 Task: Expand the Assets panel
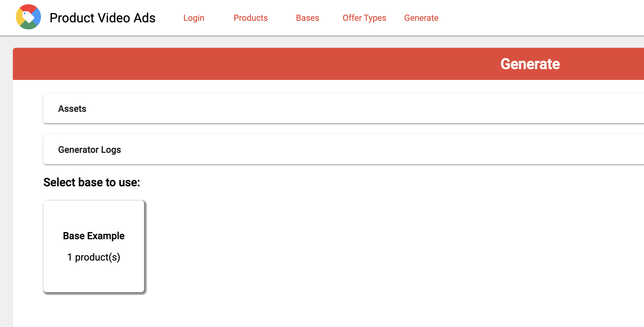344,108
